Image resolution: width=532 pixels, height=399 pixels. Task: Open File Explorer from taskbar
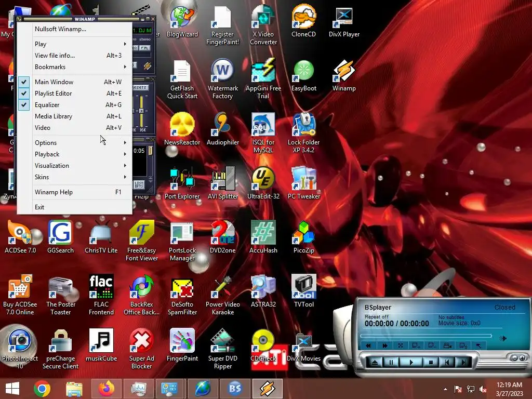pyautogui.click(x=74, y=389)
